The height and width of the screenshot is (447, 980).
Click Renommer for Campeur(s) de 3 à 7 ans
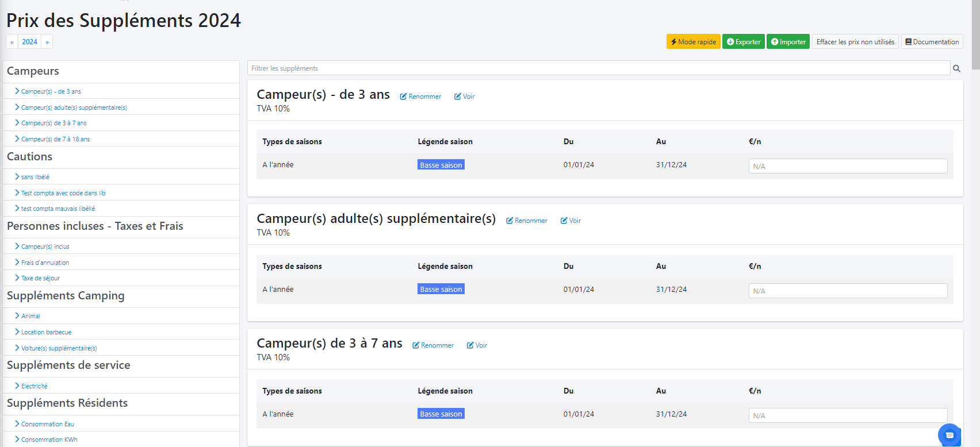click(432, 345)
